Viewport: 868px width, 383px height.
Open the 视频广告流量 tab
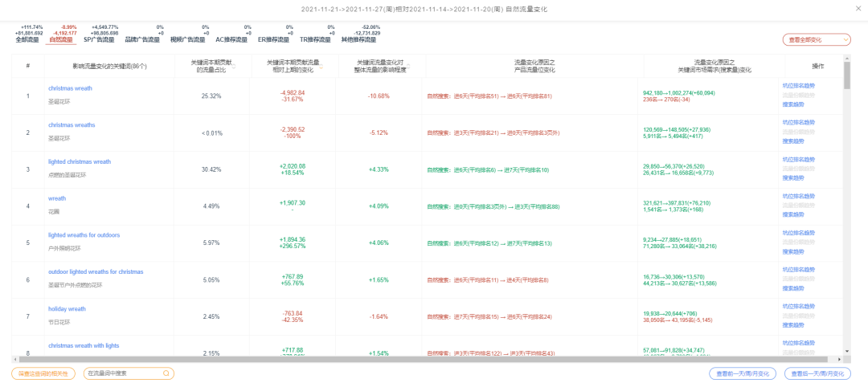pyautogui.click(x=188, y=39)
